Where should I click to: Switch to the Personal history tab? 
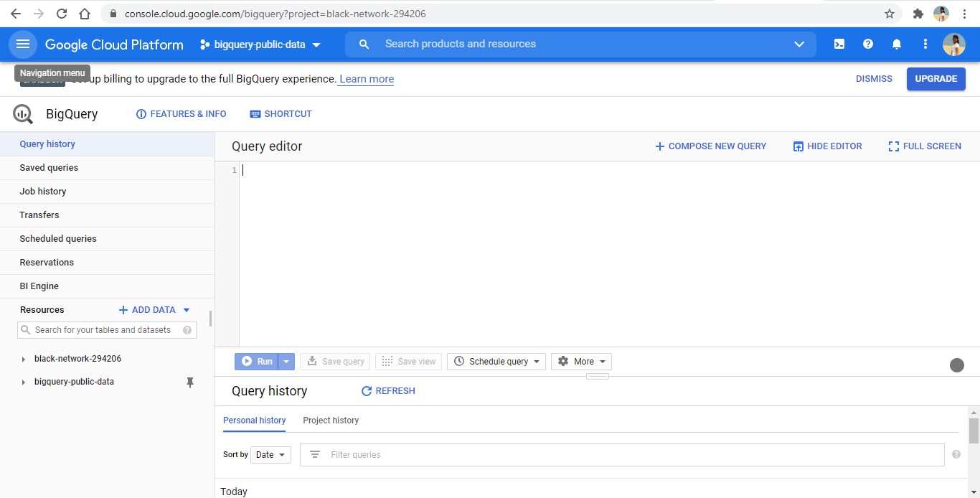(x=254, y=421)
